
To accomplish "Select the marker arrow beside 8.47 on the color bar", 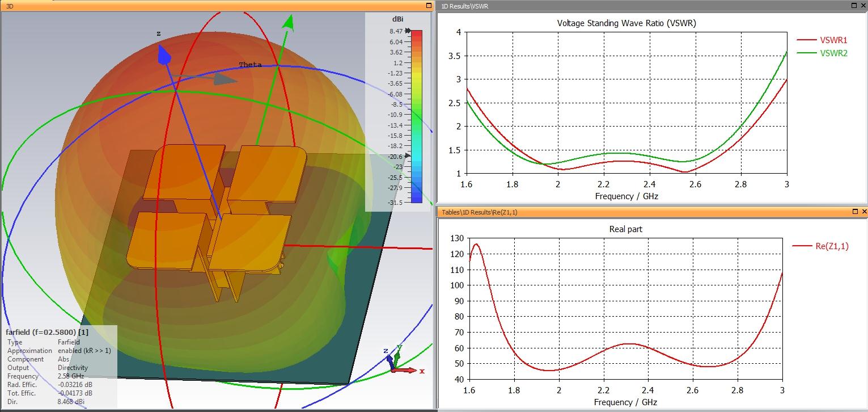I will coord(408,31).
